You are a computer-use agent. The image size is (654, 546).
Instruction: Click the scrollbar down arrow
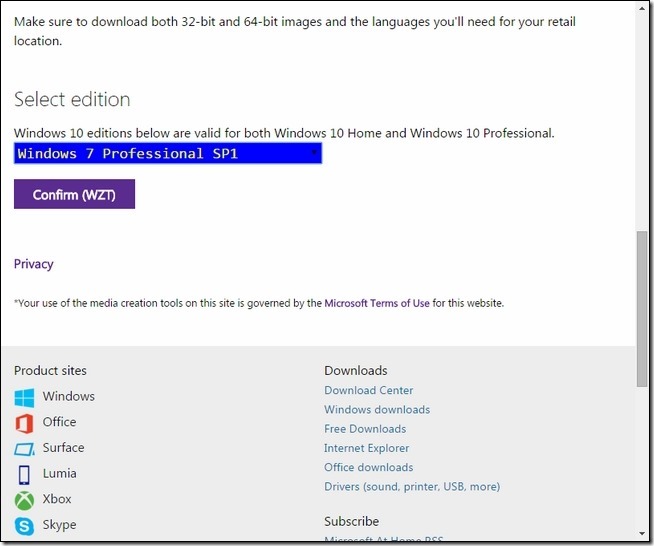642,533
